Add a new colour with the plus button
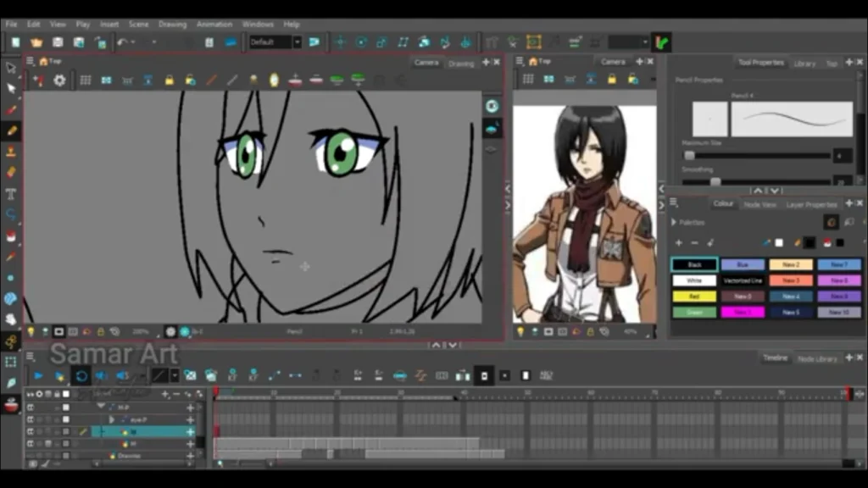 coord(678,243)
